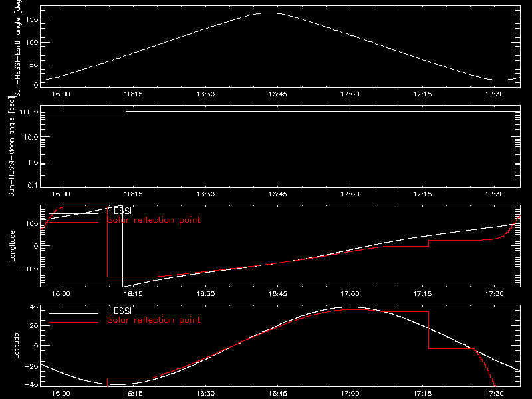This screenshot has width=532, height=399.
Task: Click the -100 tick on Longitude axis
Action: (29, 269)
